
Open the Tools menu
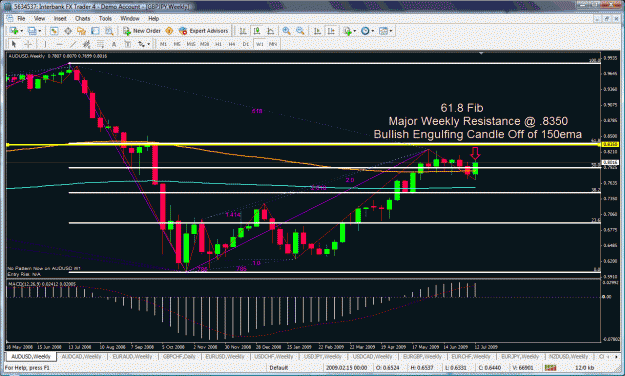(x=105, y=18)
